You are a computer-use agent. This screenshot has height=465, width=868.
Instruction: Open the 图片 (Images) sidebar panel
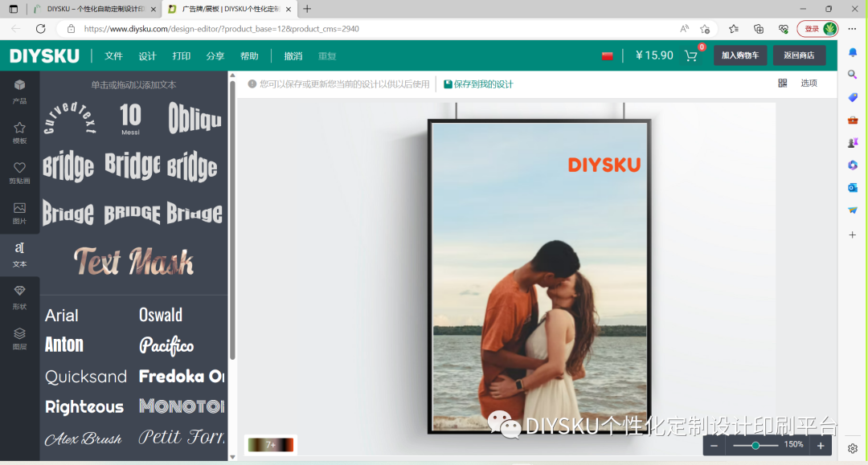tap(19, 213)
